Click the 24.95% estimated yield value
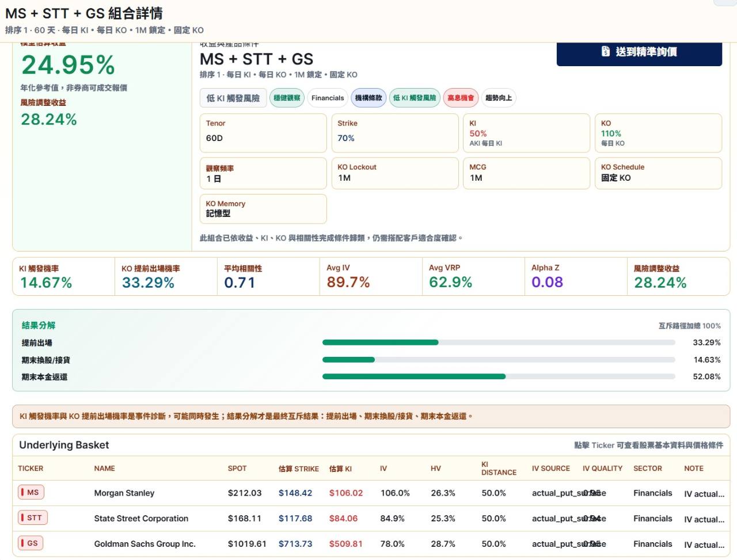This screenshot has width=737, height=560. click(x=68, y=64)
